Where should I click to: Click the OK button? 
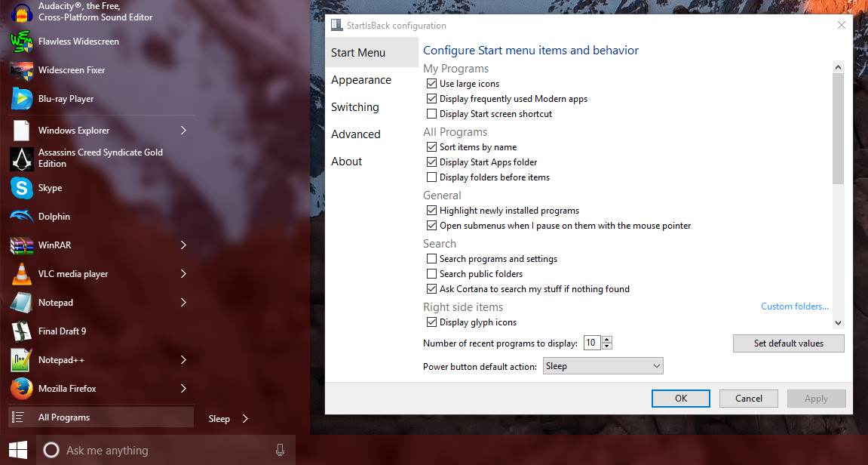tap(680, 399)
